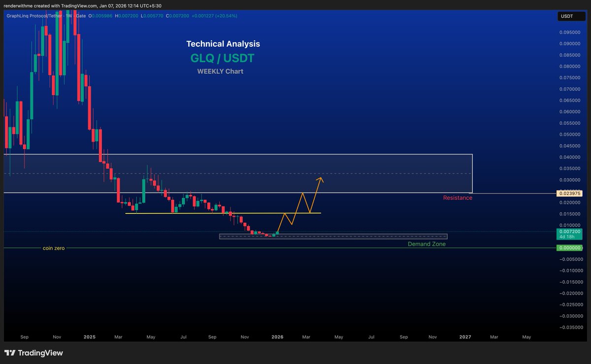Image resolution: width=591 pixels, height=364 pixels.
Task: Click the 0.000000 green price tag
Action: click(x=569, y=248)
